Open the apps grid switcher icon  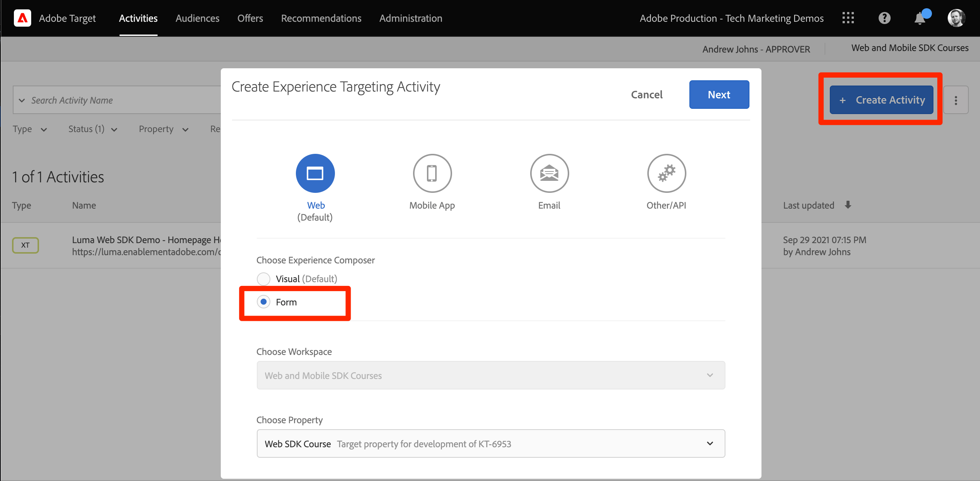(847, 18)
